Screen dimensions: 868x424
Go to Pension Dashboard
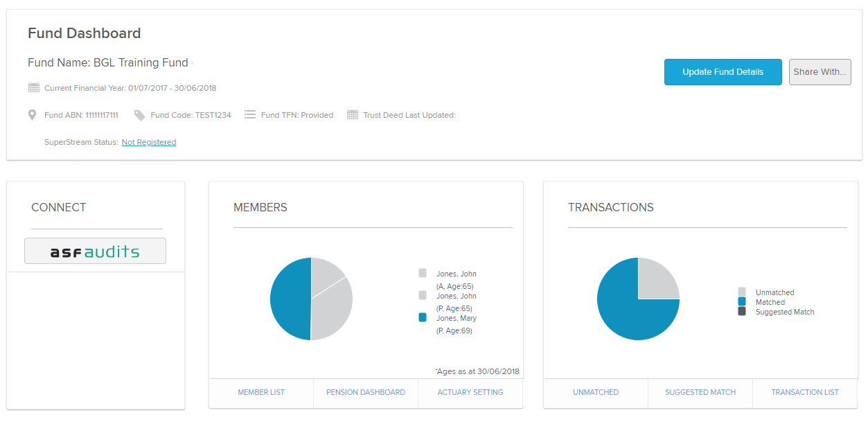point(366,392)
